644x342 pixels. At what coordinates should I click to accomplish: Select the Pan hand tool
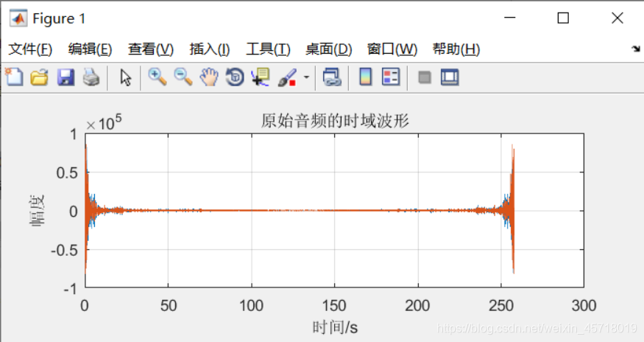coord(209,77)
